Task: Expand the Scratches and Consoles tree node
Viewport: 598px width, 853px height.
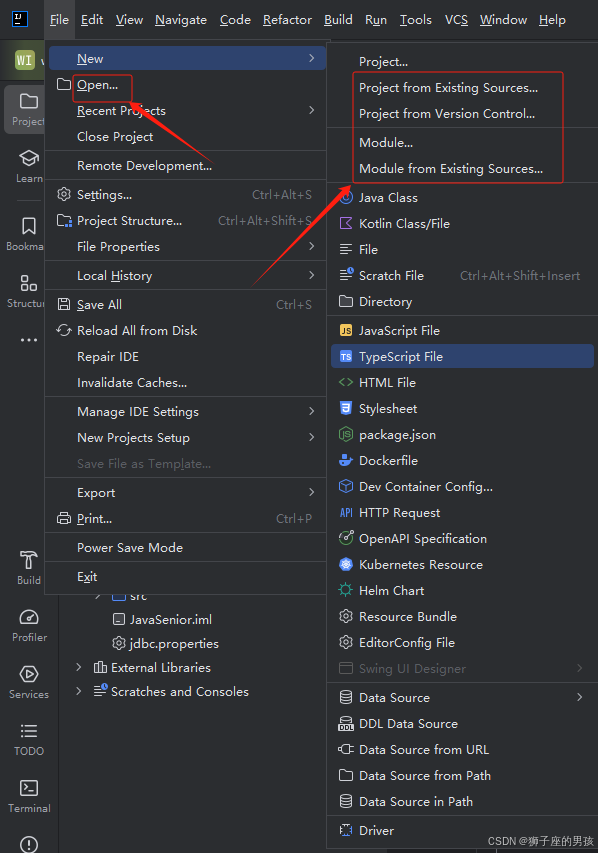Action: point(79,691)
